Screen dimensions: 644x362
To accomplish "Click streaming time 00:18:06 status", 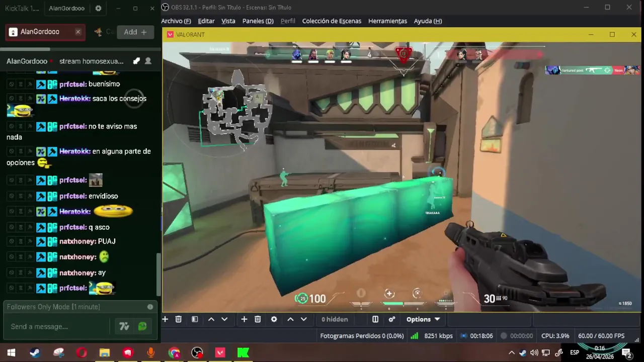I will tap(476, 336).
